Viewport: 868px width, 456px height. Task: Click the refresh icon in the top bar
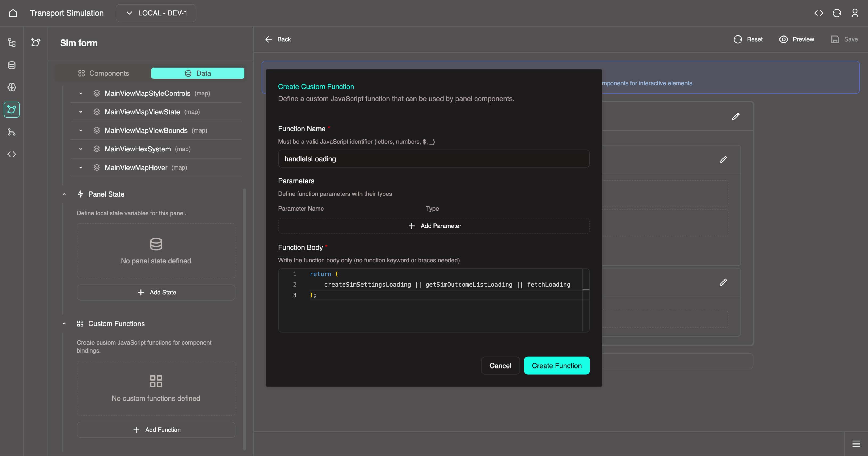(x=837, y=13)
